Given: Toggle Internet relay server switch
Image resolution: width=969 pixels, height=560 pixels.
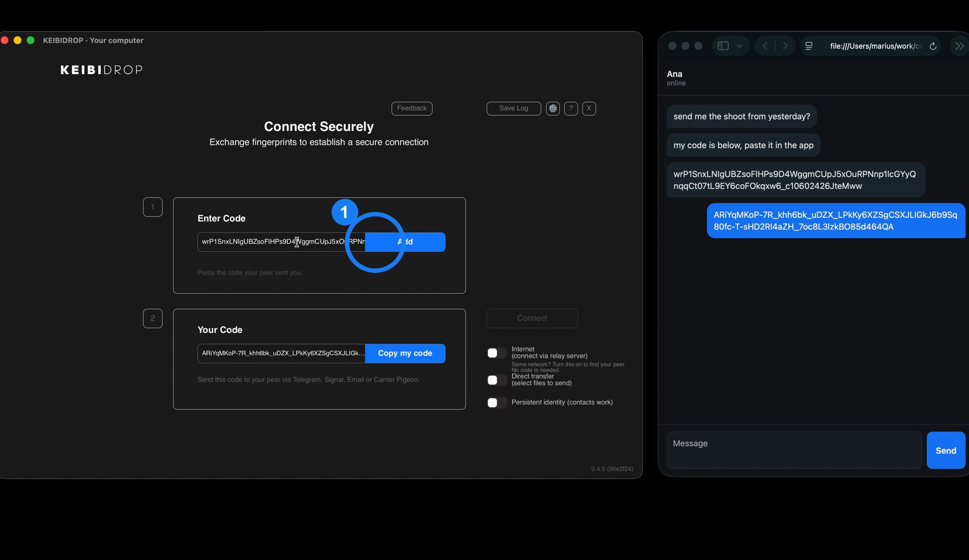Looking at the screenshot, I should pos(497,353).
